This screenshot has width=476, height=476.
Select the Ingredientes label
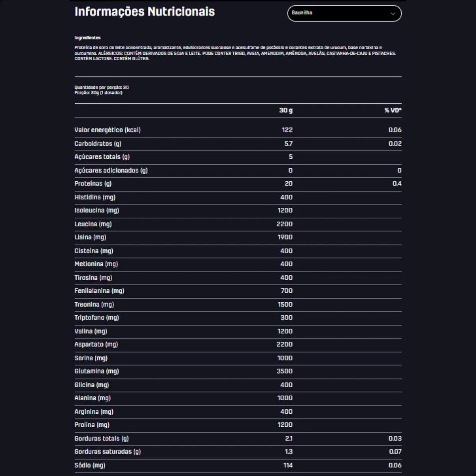coord(88,38)
